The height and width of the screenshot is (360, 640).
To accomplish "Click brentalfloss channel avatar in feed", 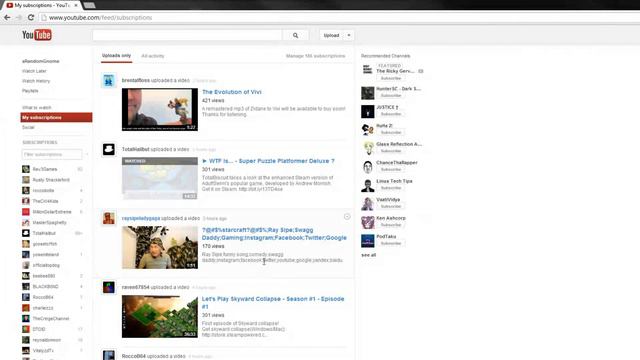I will point(109,81).
